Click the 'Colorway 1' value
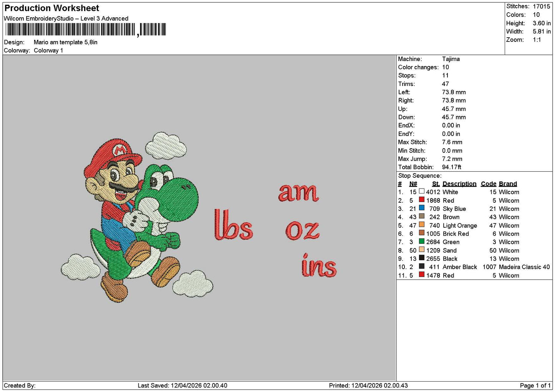This screenshot has height=392, width=555. pyautogui.click(x=48, y=50)
